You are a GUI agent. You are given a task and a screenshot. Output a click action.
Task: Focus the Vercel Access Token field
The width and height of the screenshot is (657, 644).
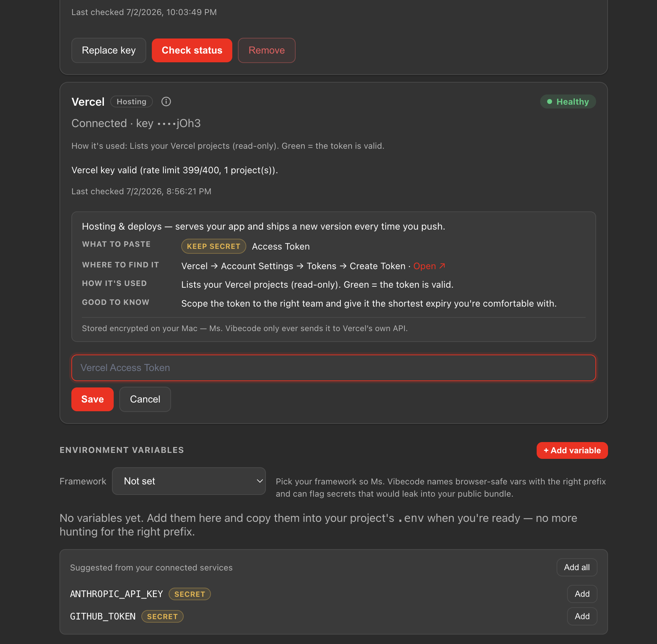pyautogui.click(x=334, y=368)
